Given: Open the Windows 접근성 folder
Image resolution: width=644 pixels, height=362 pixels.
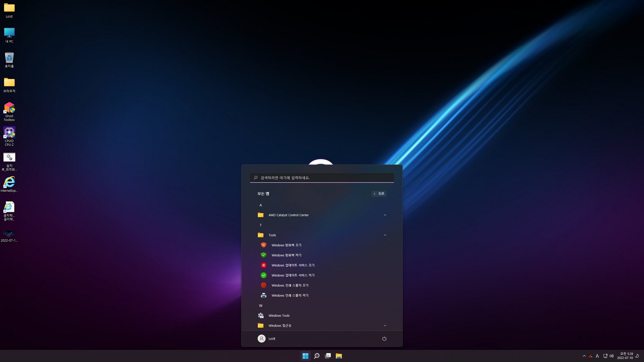Looking at the screenshot, I should point(322,326).
